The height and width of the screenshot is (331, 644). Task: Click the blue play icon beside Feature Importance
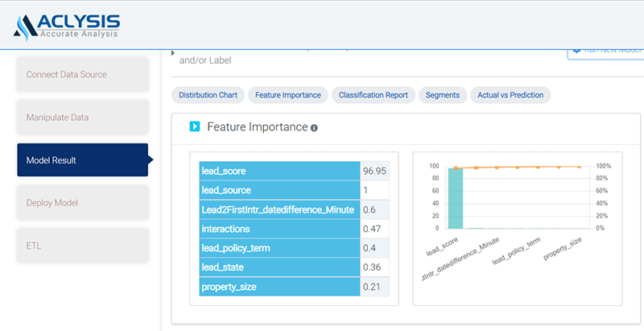pos(194,126)
